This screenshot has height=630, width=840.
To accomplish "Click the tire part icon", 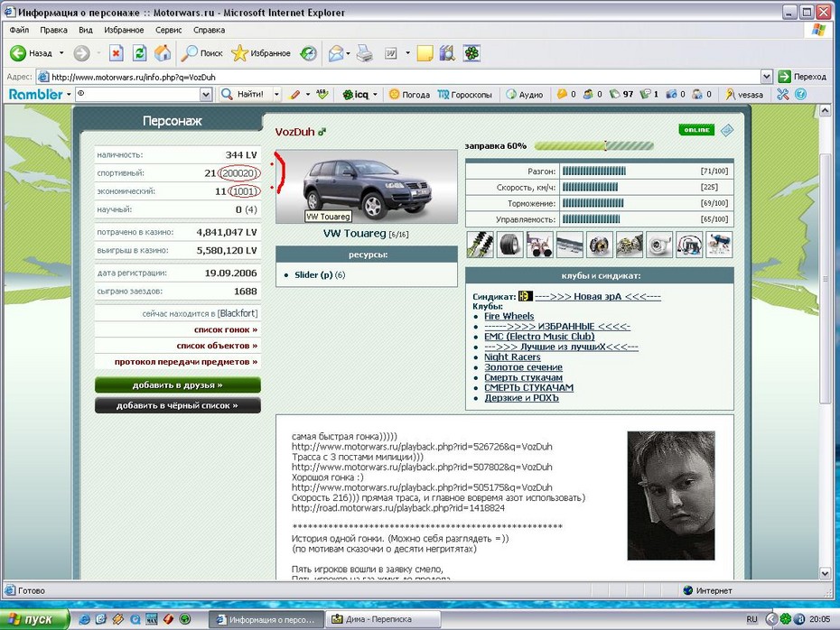I will pos(509,244).
